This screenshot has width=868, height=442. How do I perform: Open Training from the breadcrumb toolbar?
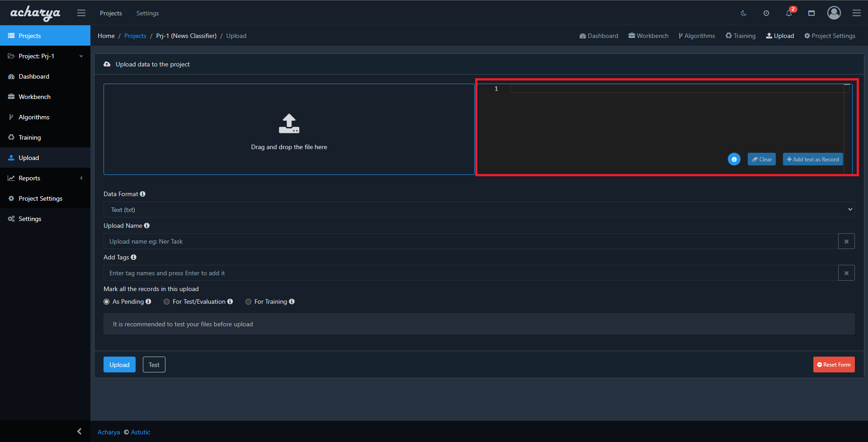pos(740,35)
